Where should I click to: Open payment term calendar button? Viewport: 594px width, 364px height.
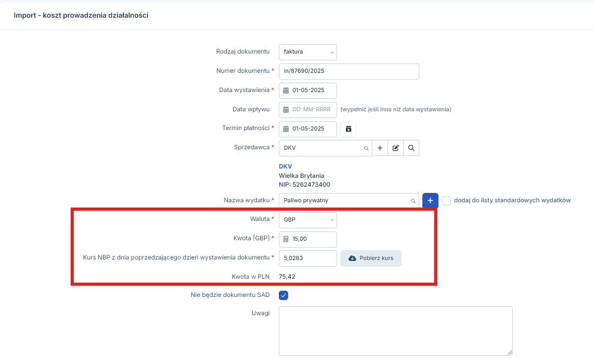tap(348, 129)
